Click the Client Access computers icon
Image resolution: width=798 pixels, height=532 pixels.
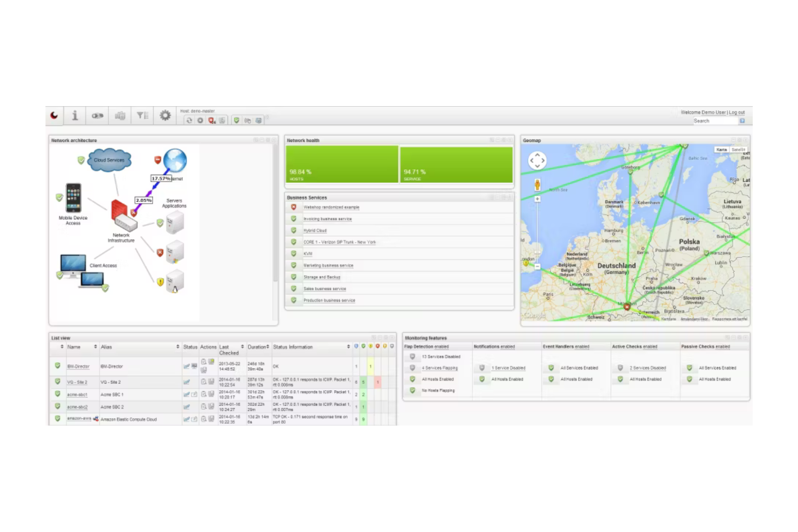point(82,271)
